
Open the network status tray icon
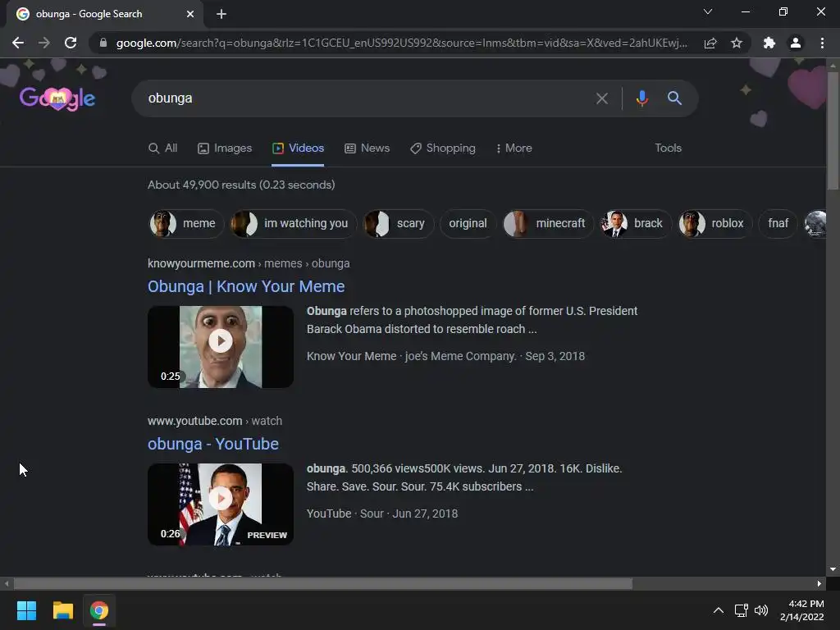pyautogui.click(x=742, y=610)
